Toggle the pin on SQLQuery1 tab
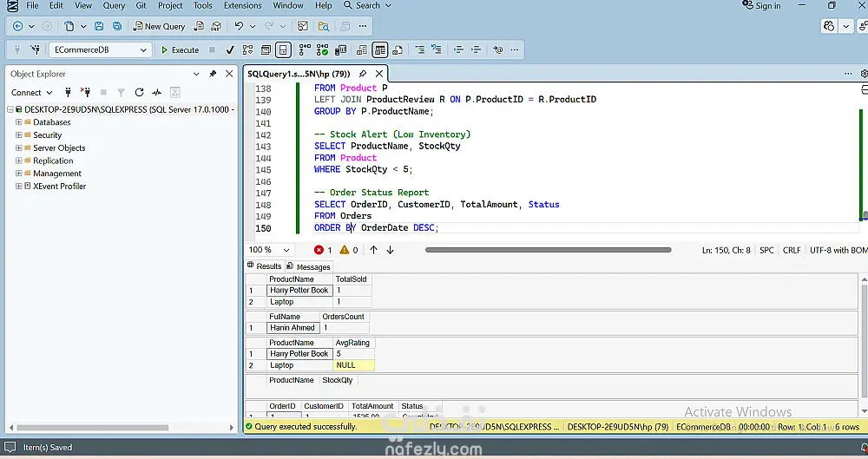Viewport: 868px width, 459px height. tap(363, 74)
